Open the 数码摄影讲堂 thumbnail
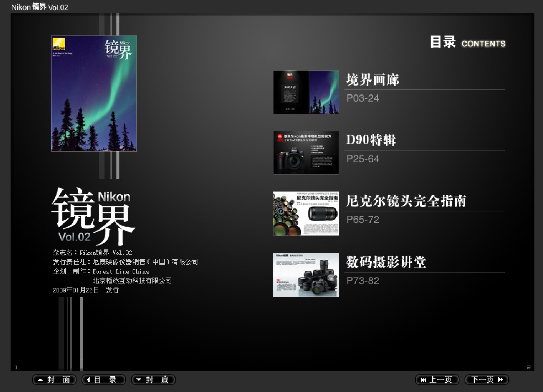543x392 pixels. tap(306, 275)
